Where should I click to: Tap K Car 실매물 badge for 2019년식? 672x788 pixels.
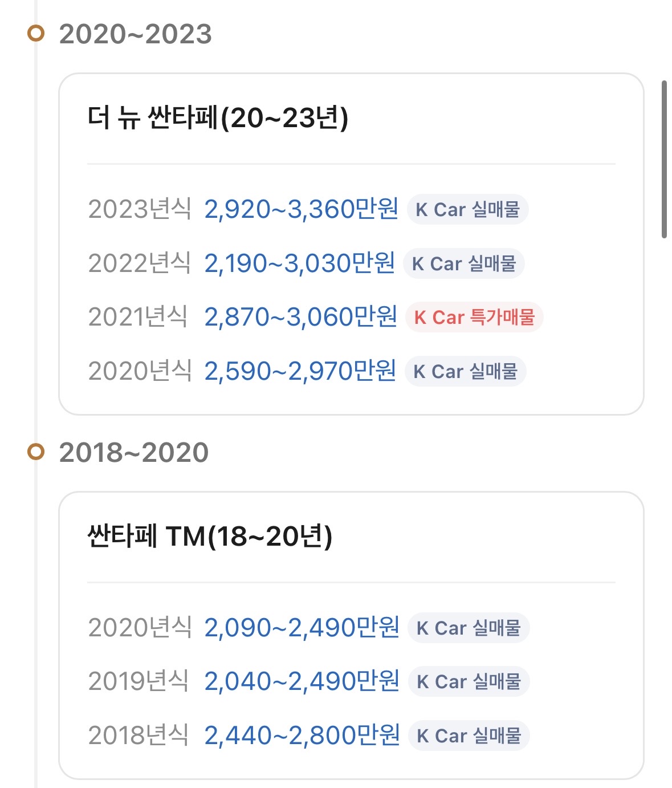[x=469, y=681]
